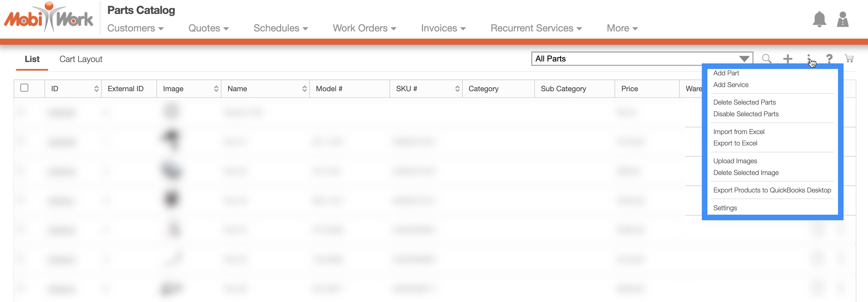Click the search magnifier icon

click(767, 59)
